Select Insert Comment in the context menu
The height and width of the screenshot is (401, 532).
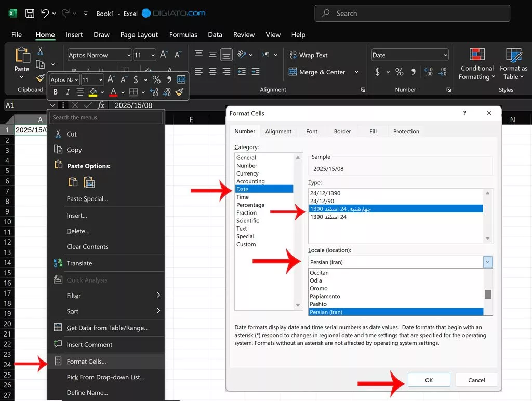tap(106, 345)
